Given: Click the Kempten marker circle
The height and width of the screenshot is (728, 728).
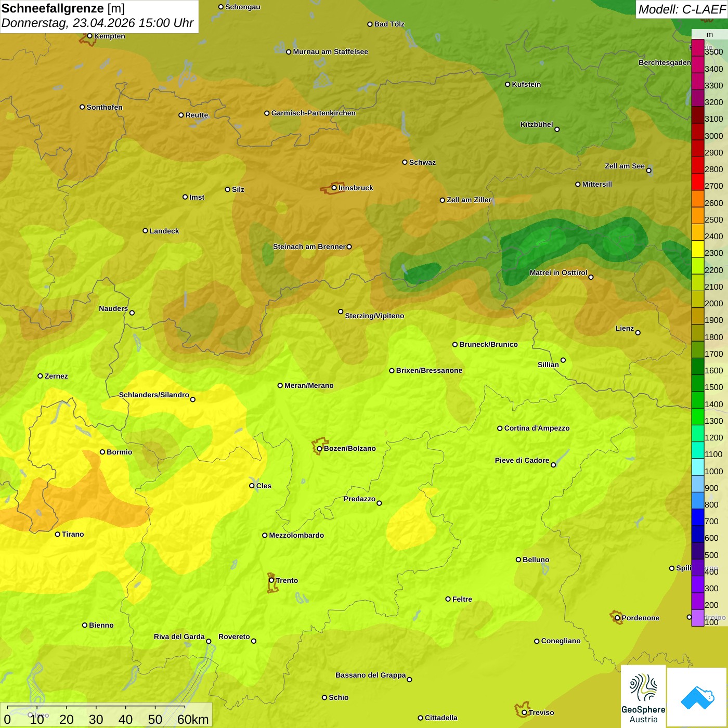Looking at the screenshot, I should (89, 36).
